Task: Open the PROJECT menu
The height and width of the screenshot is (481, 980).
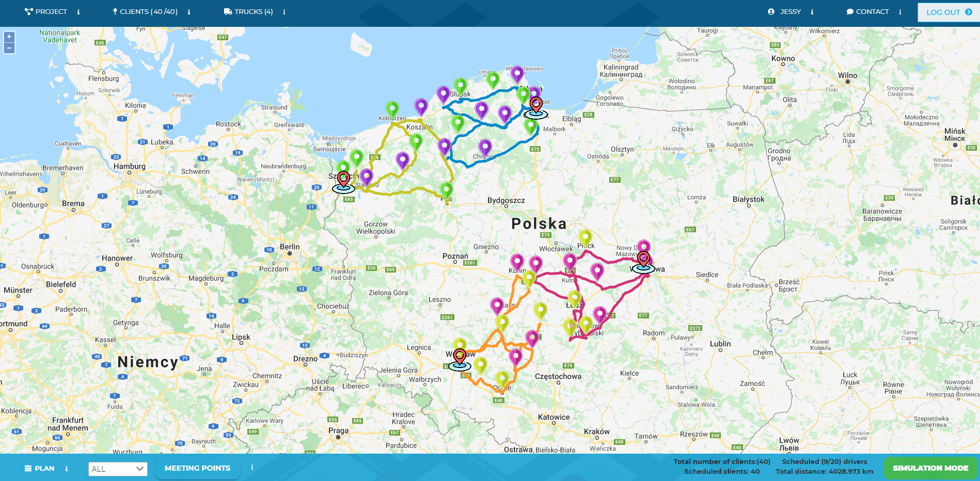Action: (x=46, y=11)
